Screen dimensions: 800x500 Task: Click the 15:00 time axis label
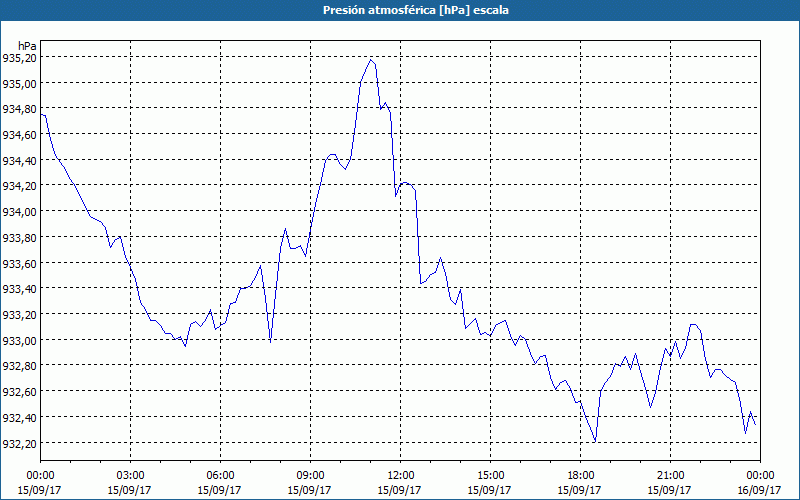(x=490, y=476)
